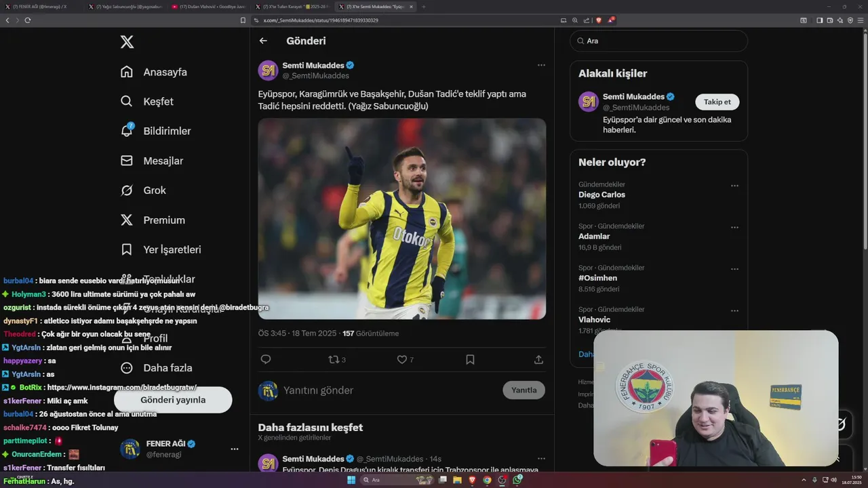Open Grok from sidebar
Screen dimensions: 868x488
143,190
